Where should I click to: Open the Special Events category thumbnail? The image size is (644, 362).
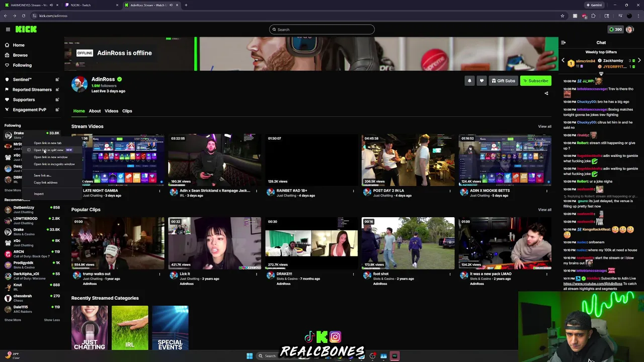[170, 328]
